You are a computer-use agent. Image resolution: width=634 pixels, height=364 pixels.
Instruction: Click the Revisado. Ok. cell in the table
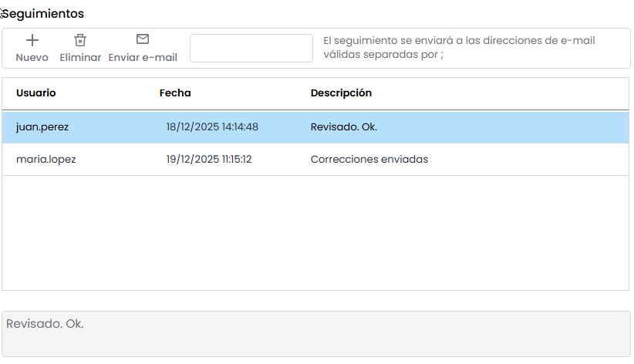pyautogui.click(x=344, y=127)
